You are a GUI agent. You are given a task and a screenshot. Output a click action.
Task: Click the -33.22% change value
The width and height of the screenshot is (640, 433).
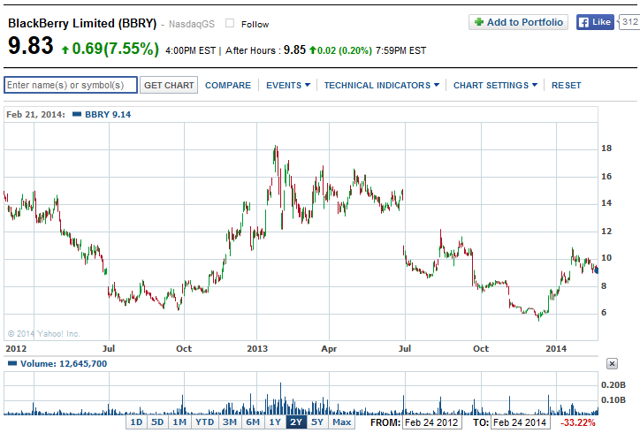(x=577, y=422)
